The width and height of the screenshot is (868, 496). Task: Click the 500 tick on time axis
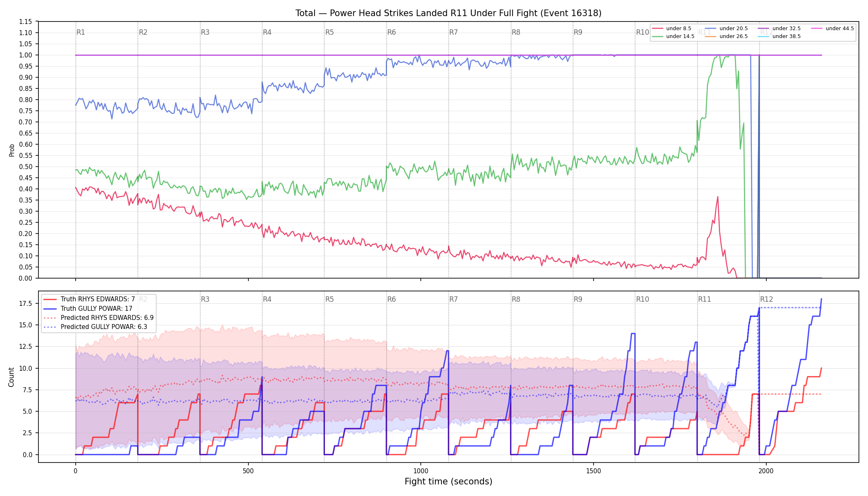coord(248,471)
